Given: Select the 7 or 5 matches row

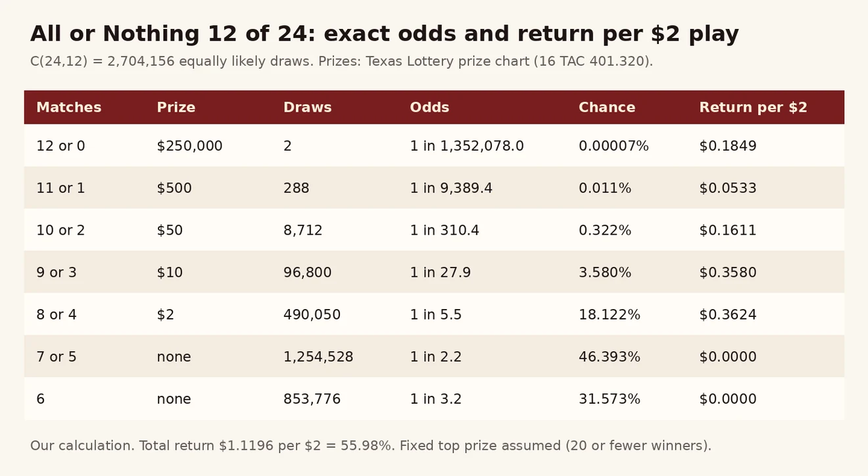Looking at the screenshot, I should [x=434, y=356].
